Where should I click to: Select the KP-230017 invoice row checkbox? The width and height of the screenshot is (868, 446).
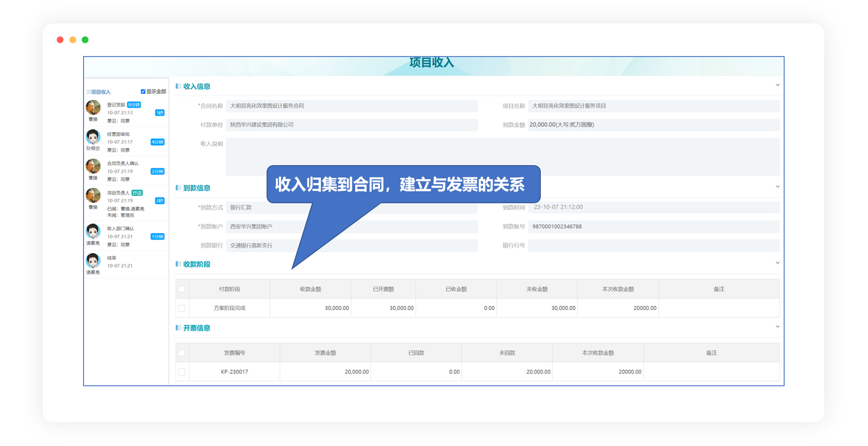pyautogui.click(x=182, y=371)
